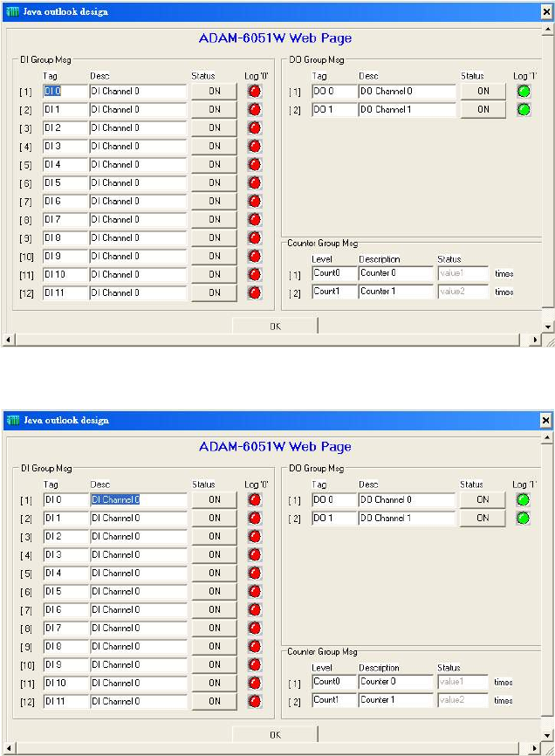Toggle the ON status button for DI 11 in lower window
Screen dimensions: 555x756
tap(215, 701)
